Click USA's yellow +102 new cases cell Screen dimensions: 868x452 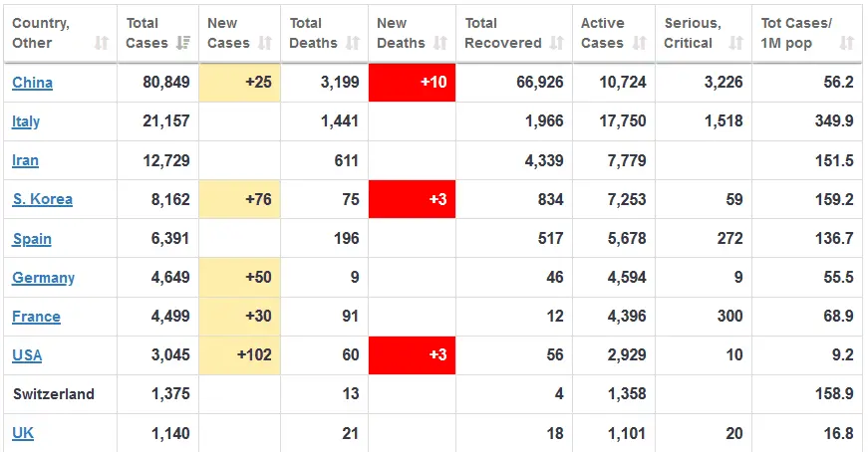239,355
